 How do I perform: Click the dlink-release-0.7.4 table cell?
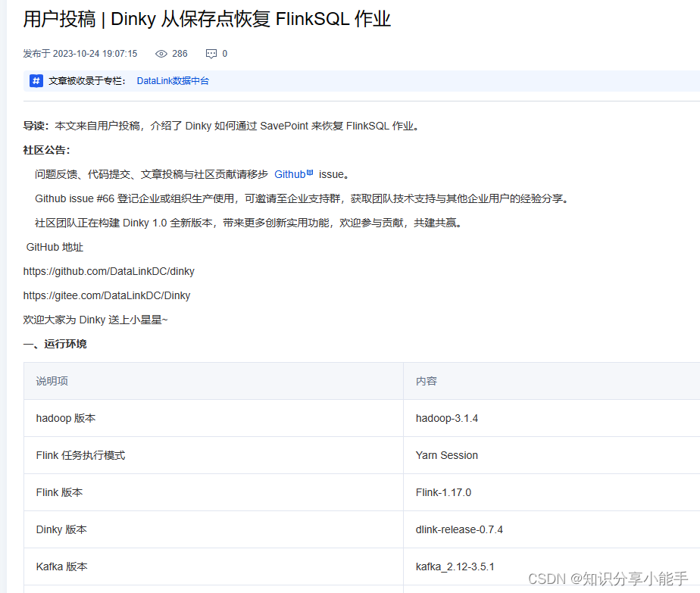[x=552, y=529]
